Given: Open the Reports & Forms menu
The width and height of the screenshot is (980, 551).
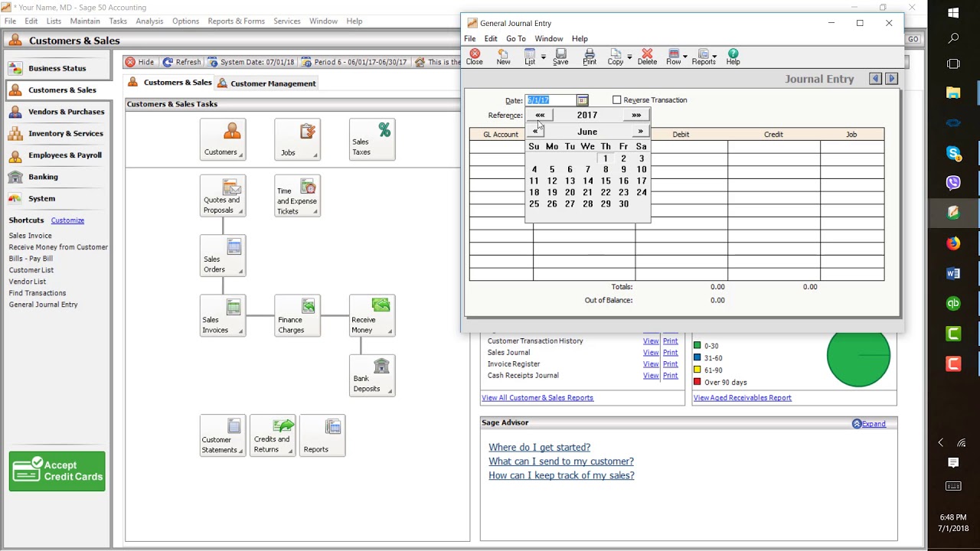Looking at the screenshot, I should point(237,21).
